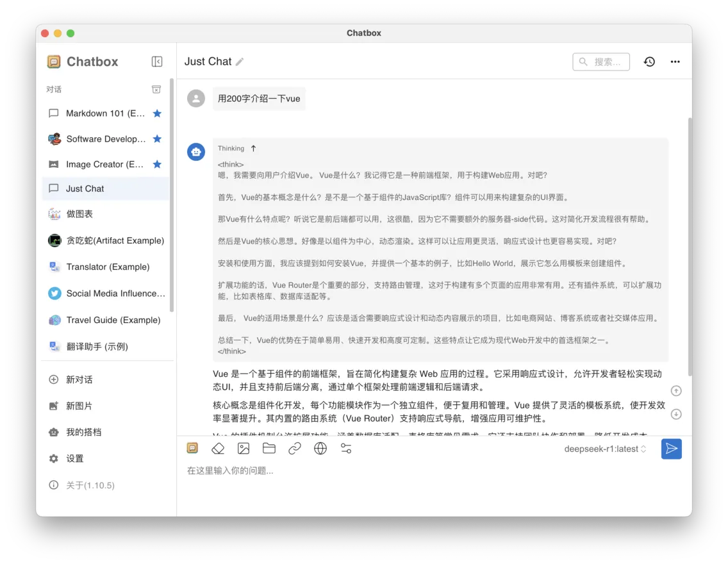This screenshot has width=728, height=564.
Task: Click the scroll-to-bottom arrow control
Action: tap(675, 414)
